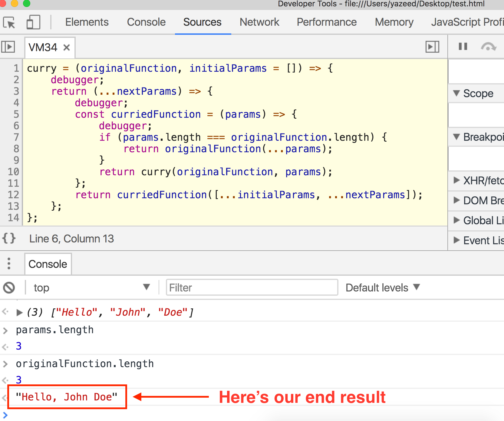
Task: Show the navigator sidebar panel
Action: click(x=8, y=47)
